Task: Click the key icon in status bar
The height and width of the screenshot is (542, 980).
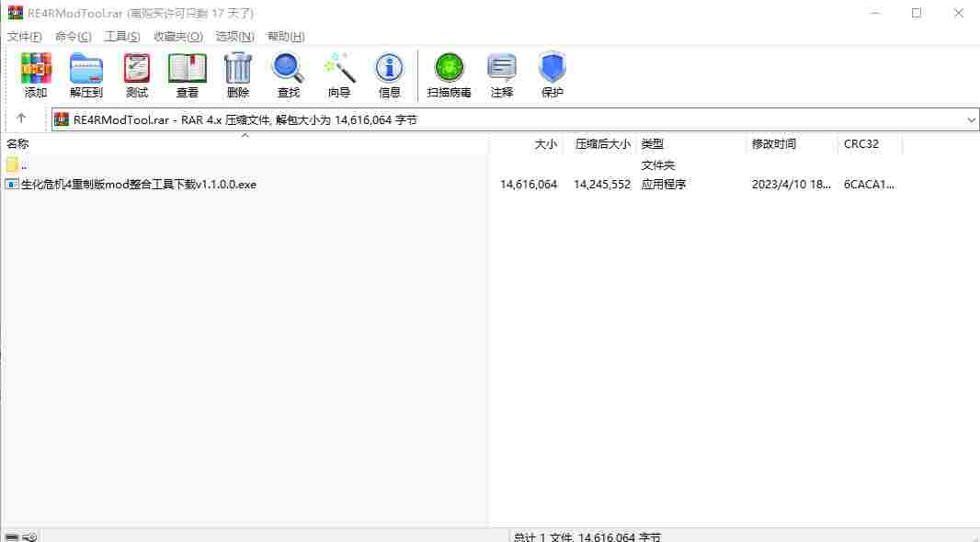Action: tap(29, 536)
